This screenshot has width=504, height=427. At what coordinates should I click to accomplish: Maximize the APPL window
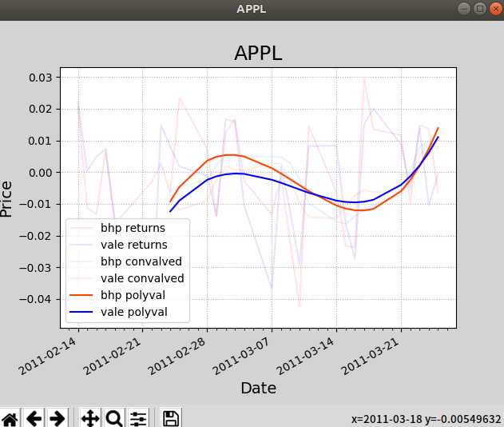479,9
